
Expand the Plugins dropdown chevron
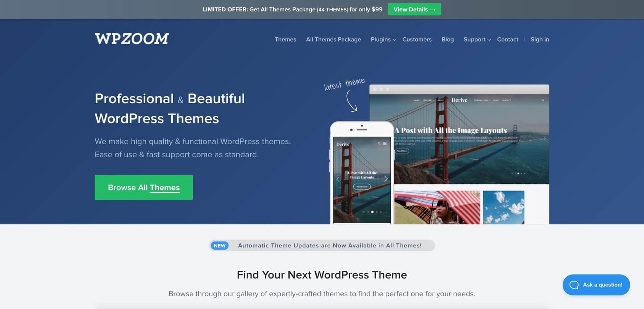pos(394,40)
